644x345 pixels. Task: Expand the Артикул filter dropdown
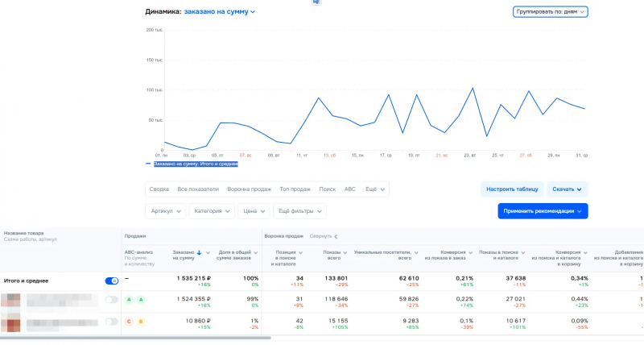[165, 211]
